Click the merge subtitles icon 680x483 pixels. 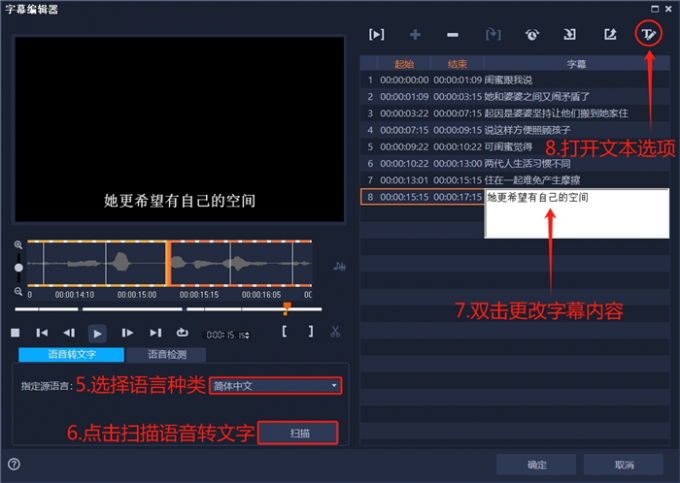pyautogui.click(x=493, y=35)
